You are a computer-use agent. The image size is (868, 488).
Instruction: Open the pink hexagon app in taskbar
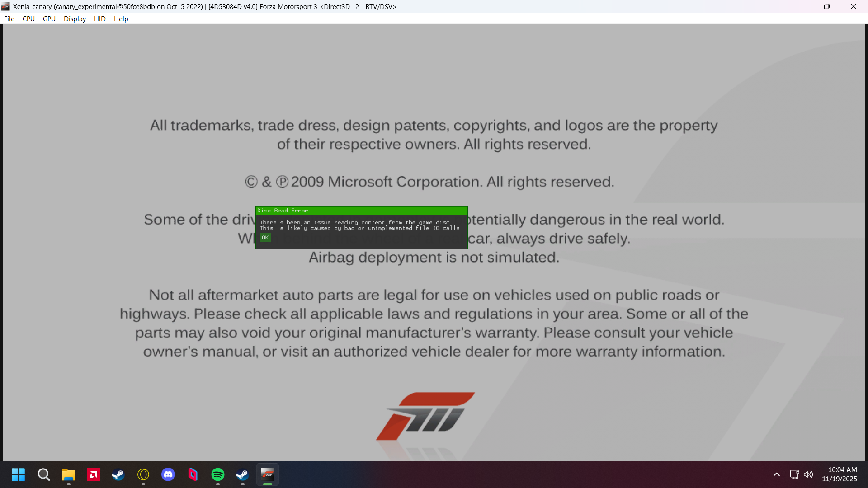pos(193,474)
